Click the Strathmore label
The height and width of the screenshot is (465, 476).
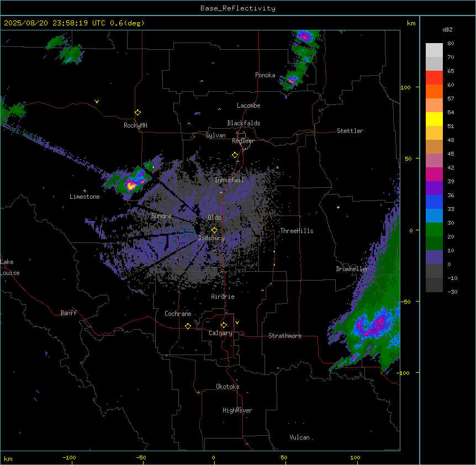285,336
